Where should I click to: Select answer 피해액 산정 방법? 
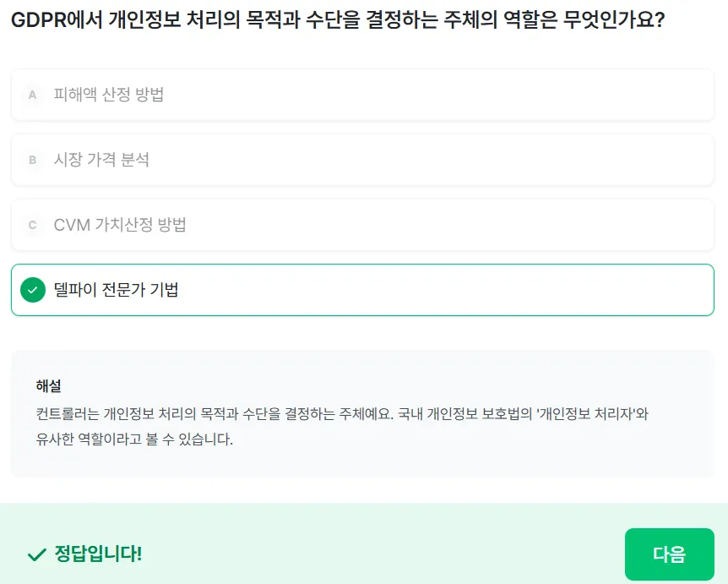click(363, 96)
